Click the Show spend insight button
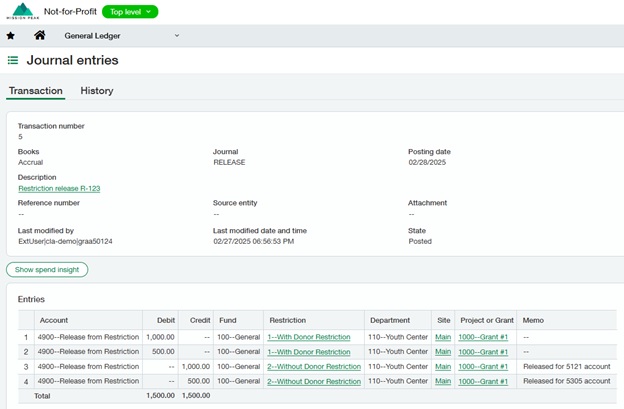 [47, 269]
